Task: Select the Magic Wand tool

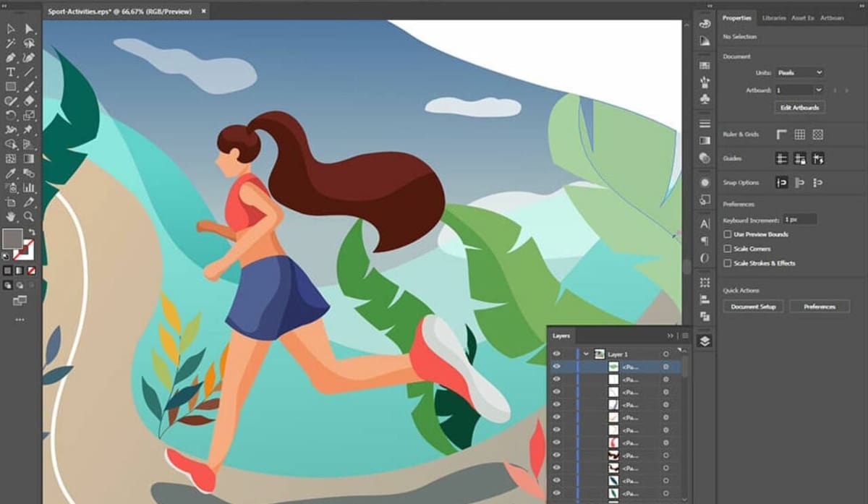Action: pos(11,43)
